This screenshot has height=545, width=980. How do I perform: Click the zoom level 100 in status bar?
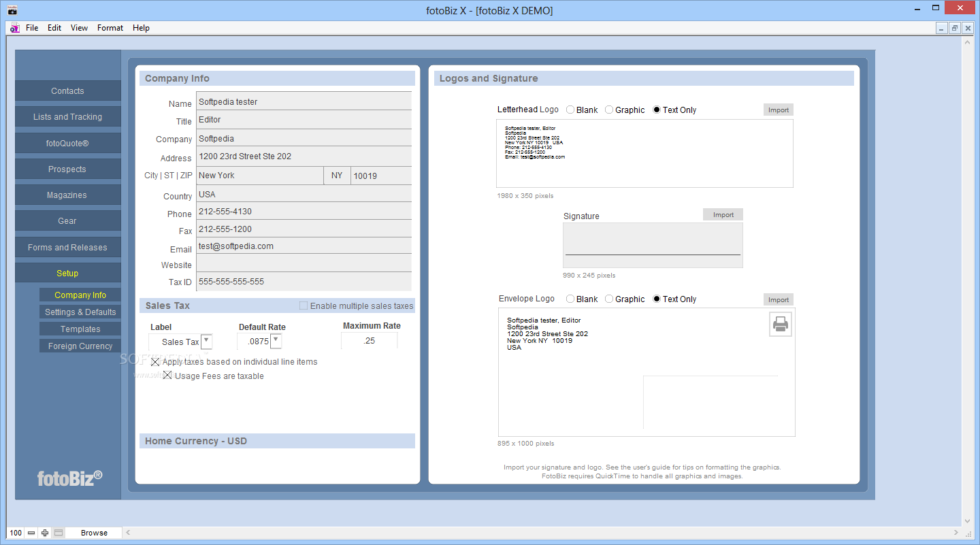16,533
